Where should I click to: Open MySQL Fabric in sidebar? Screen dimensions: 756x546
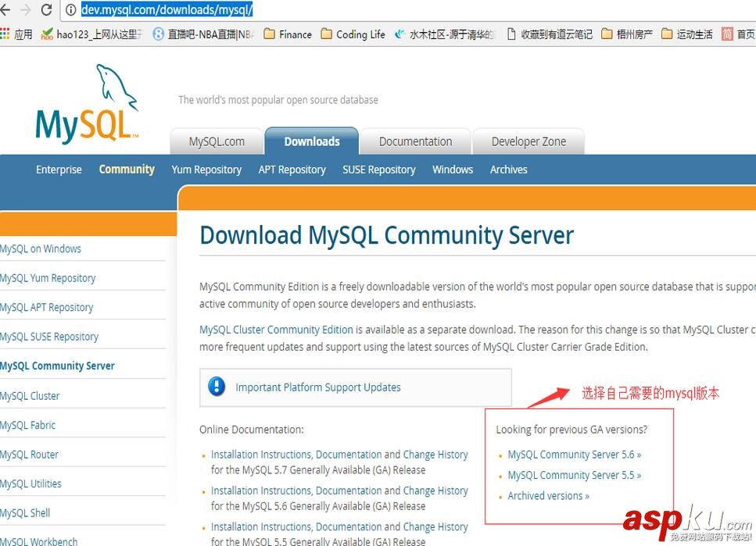(27, 425)
